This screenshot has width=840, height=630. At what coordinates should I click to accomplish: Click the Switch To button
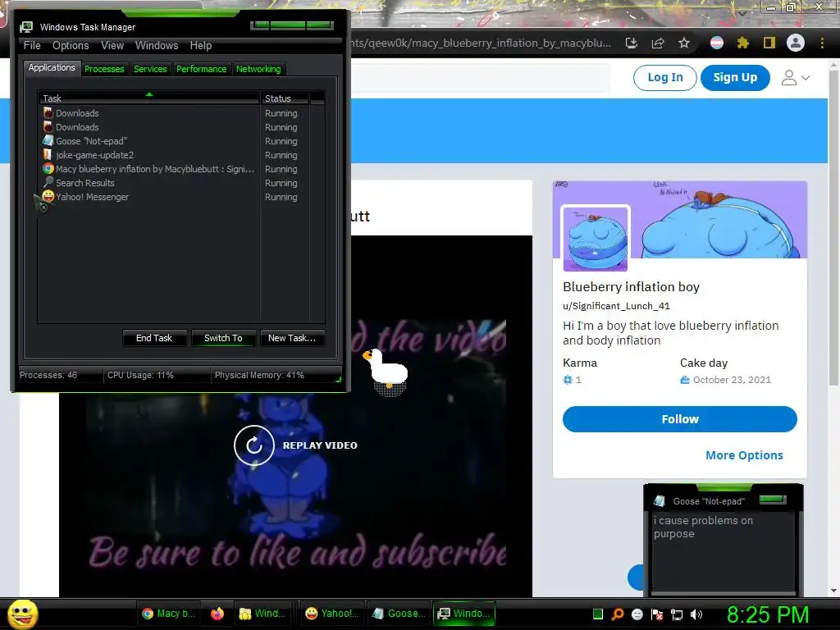click(223, 338)
